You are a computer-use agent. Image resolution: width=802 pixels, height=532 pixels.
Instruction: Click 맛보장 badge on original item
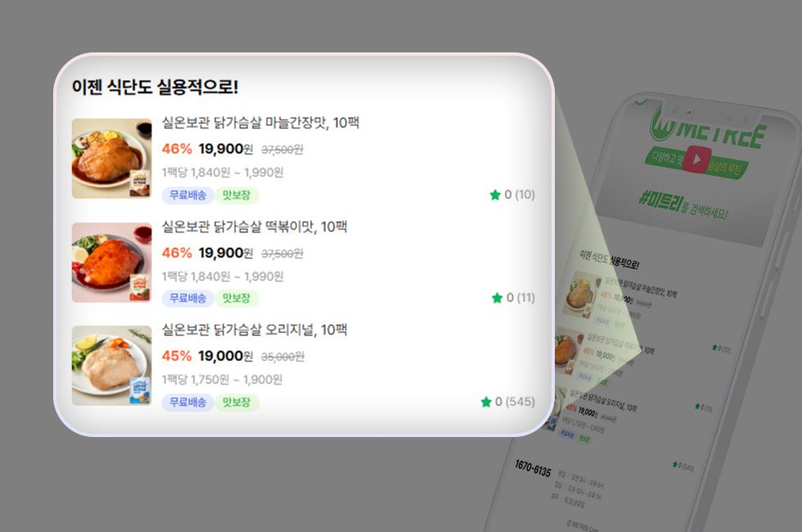[237, 403]
